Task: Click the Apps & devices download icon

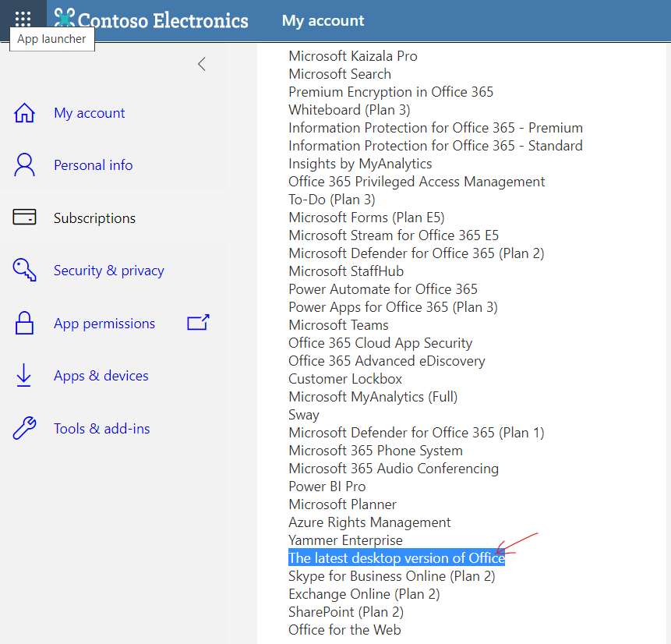Action: click(23, 375)
